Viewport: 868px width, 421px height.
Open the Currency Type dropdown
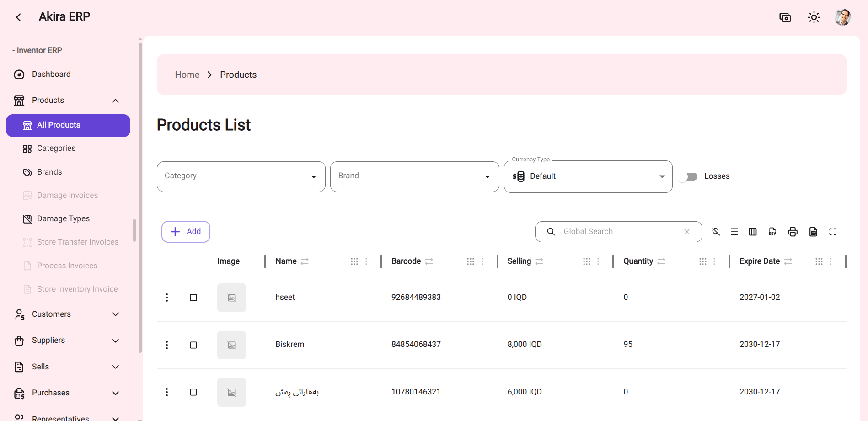588,176
